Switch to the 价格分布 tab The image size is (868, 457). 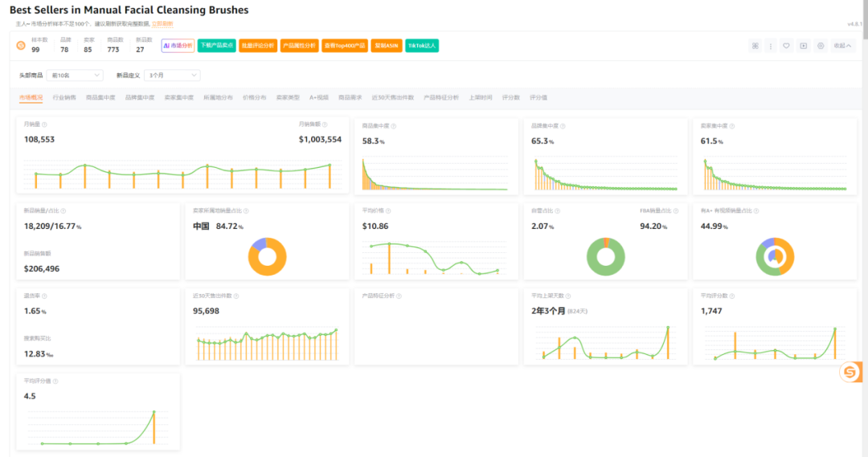tap(254, 97)
